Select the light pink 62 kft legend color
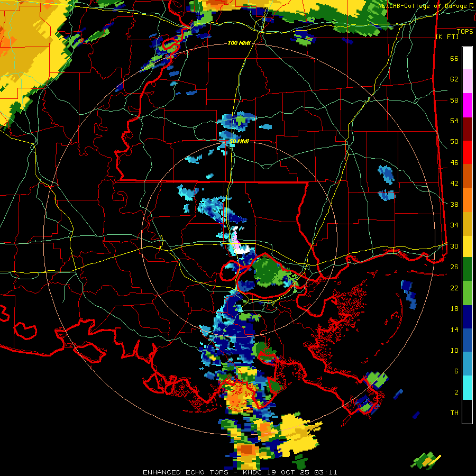Screen dimensions: 476x476 (x=467, y=81)
